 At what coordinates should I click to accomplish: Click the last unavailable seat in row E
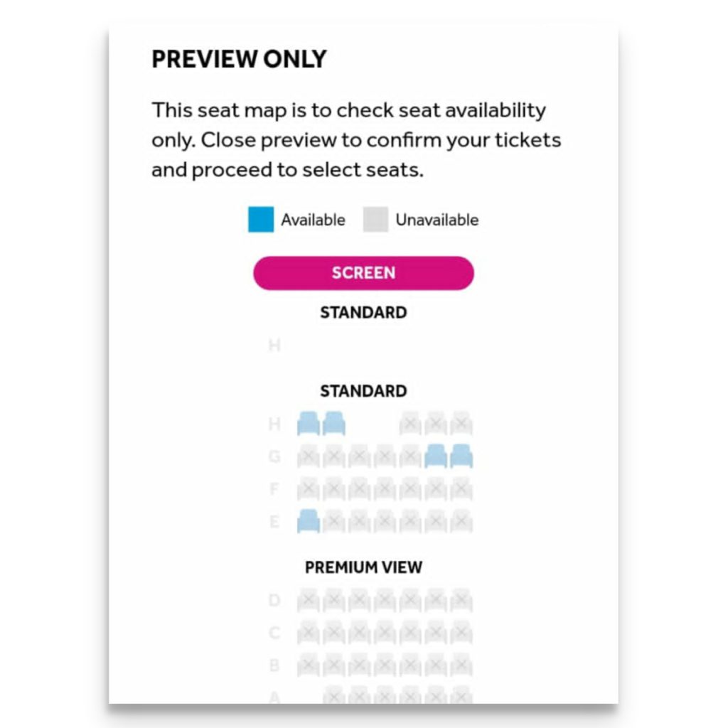coord(461,521)
